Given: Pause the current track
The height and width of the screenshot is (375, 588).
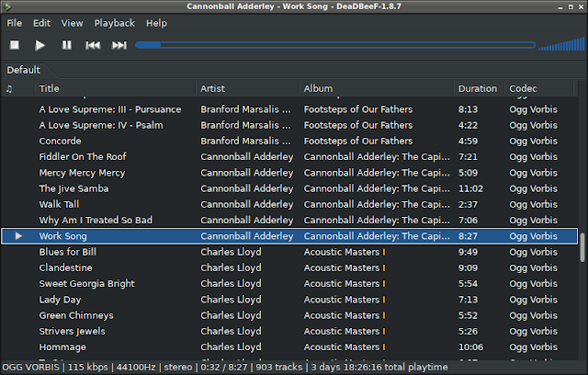Looking at the screenshot, I should coord(66,45).
